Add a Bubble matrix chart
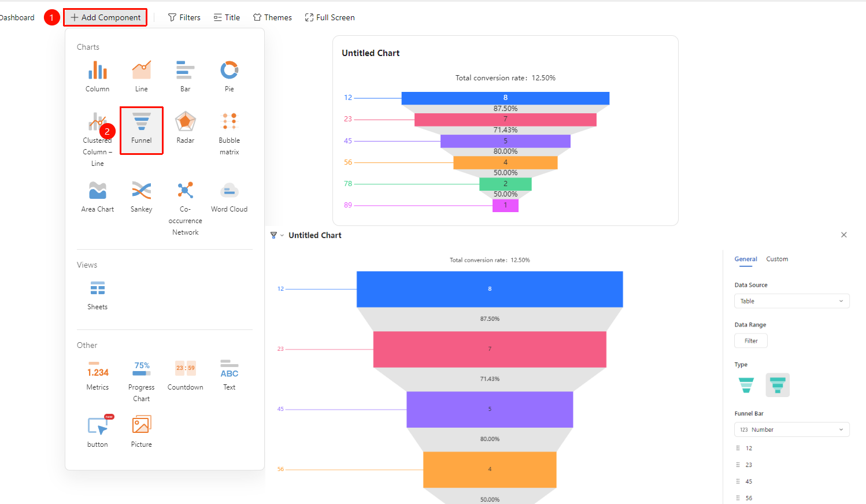The width and height of the screenshot is (866, 504). (230, 134)
